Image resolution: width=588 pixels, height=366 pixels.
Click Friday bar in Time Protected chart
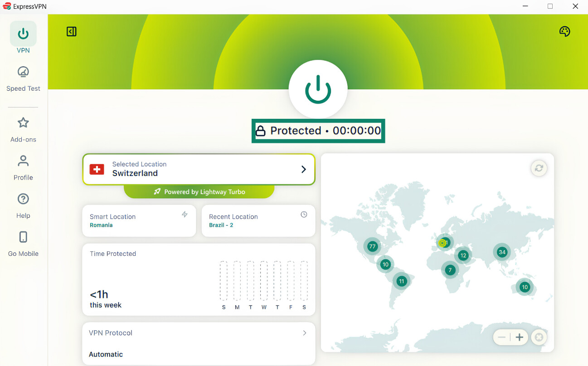(291, 281)
